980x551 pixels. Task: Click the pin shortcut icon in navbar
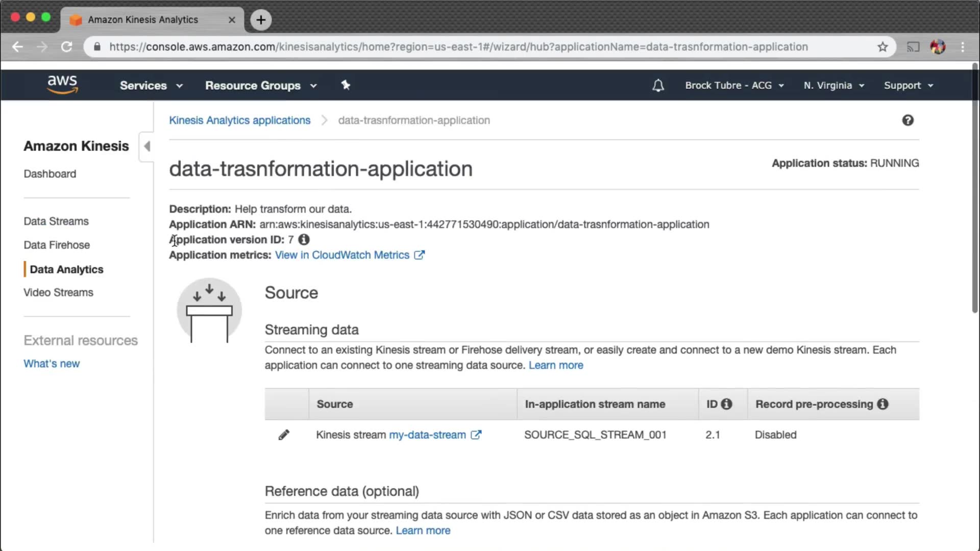pyautogui.click(x=346, y=85)
